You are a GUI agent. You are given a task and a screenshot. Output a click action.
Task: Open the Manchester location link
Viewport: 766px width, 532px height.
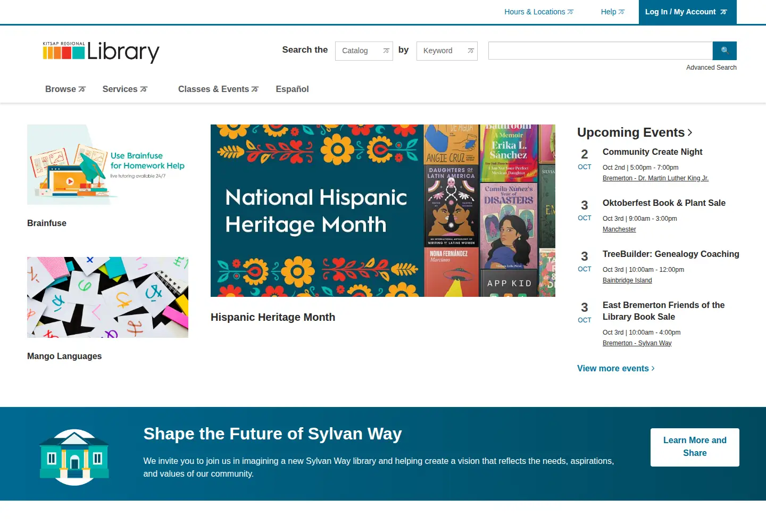tap(619, 229)
